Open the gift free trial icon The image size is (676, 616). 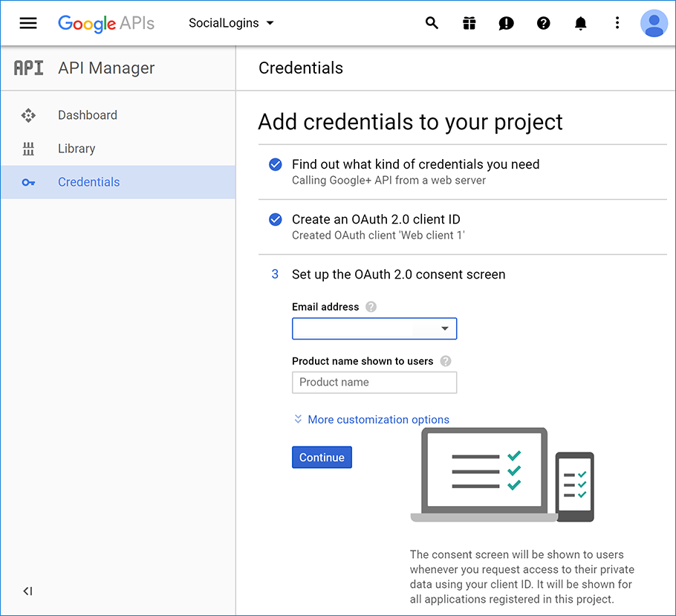469,23
